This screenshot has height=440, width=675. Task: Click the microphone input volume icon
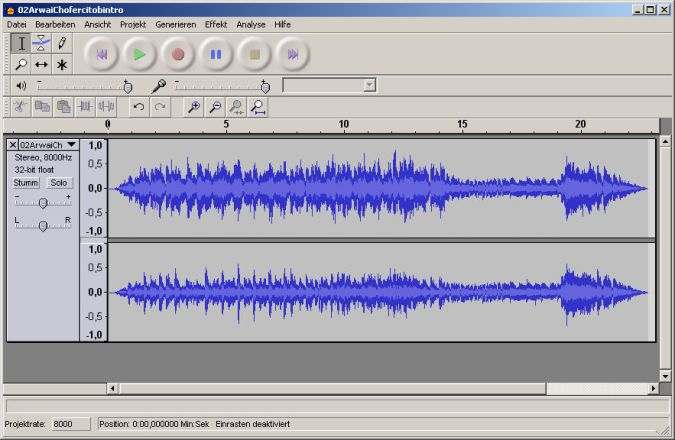click(x=158, y=86)
